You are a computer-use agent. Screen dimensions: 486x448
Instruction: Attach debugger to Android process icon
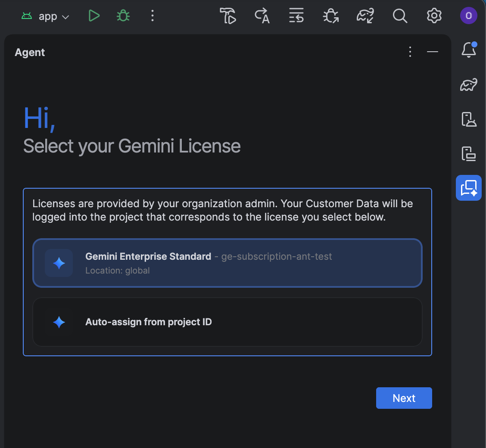click(331, 16)
